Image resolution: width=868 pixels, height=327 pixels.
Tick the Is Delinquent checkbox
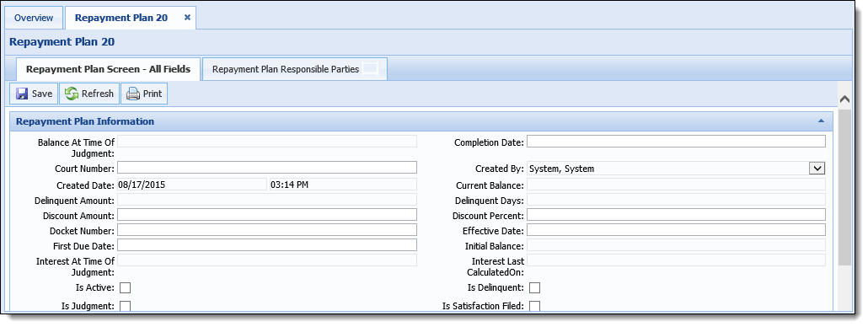pyautogui.click(x=535, y=287)
